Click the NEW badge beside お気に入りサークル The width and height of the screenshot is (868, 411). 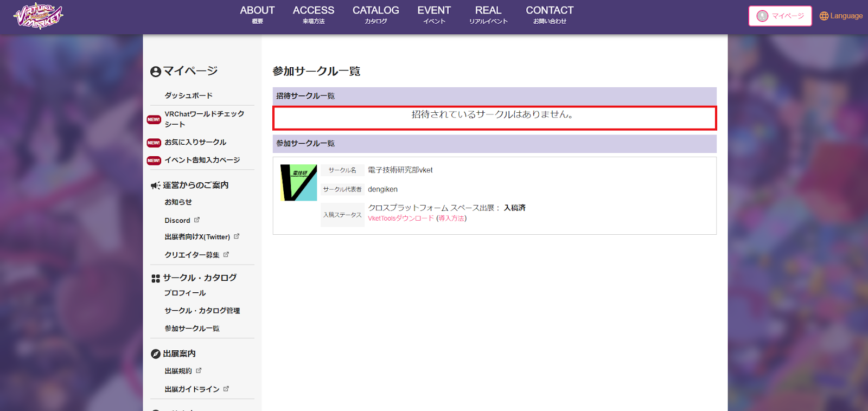pos(154,143)
